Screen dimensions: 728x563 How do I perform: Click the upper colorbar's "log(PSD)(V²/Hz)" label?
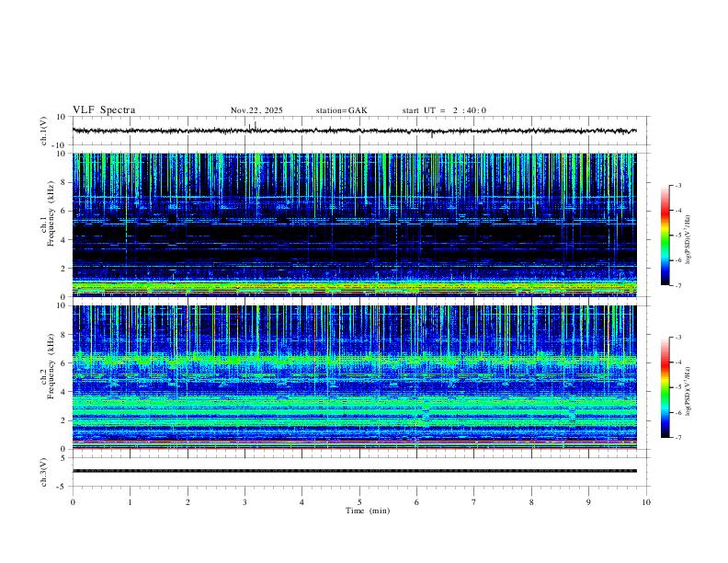pyautogui.click(x=688, y=240)
